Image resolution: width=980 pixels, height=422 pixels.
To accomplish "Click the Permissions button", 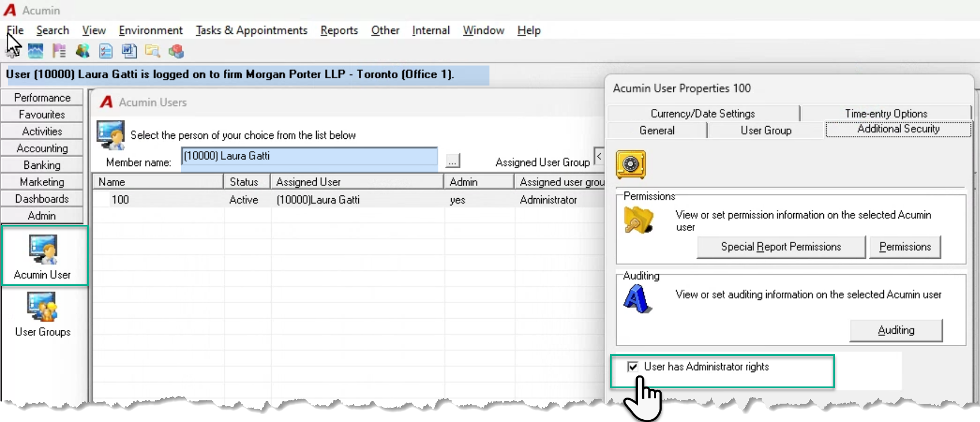I will pyautogui.click(x=905, y=247).
